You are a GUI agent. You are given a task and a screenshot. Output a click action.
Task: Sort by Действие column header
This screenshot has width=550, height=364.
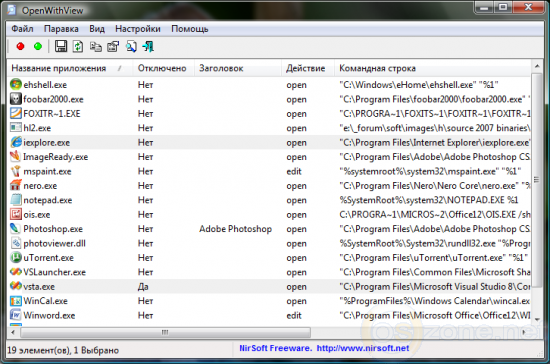point(308,68)
